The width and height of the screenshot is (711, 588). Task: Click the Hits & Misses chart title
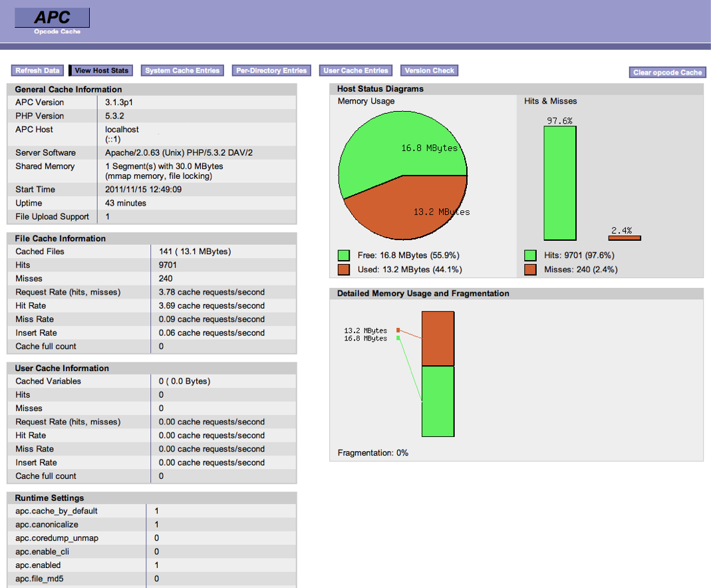pyautogui.click(x=551, y=101)
